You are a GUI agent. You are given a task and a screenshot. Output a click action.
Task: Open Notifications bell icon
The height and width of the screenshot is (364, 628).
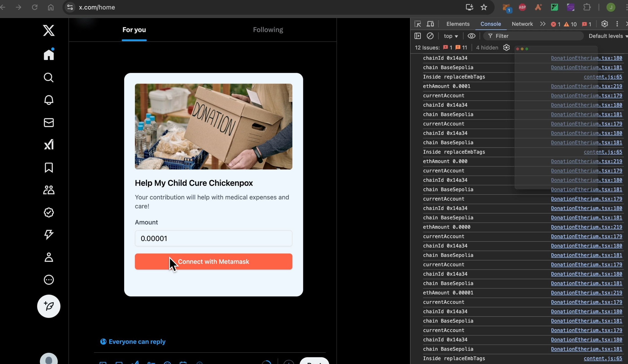(x=49, y=100)
